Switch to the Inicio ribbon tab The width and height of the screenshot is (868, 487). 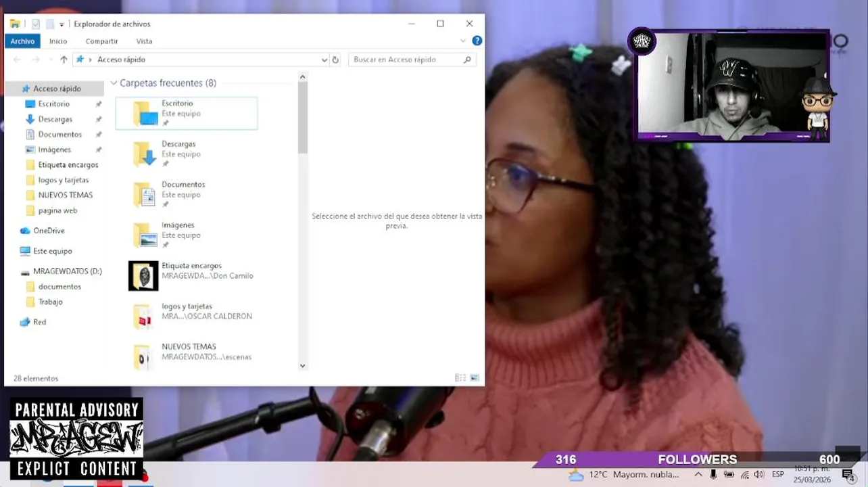pos(58,41)
